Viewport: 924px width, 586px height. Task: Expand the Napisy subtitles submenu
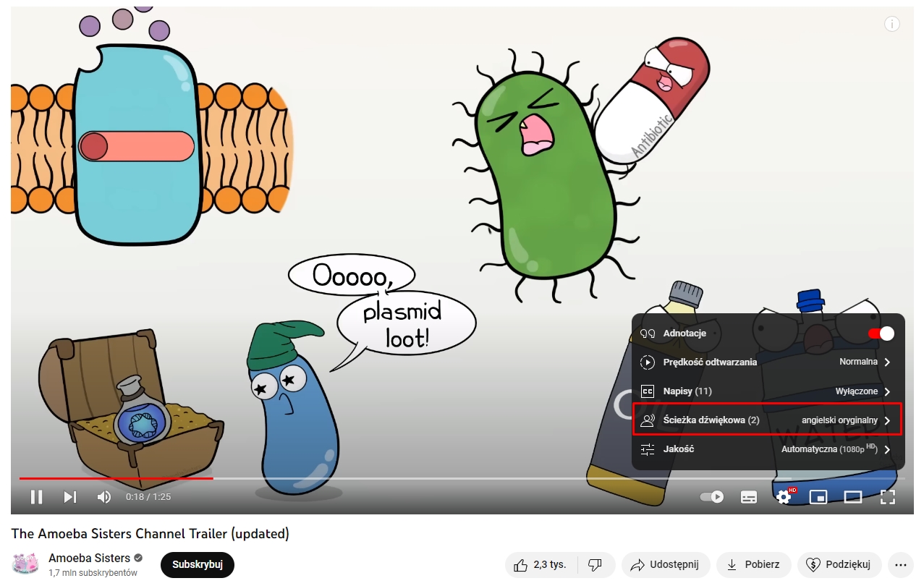coord(768,391)
